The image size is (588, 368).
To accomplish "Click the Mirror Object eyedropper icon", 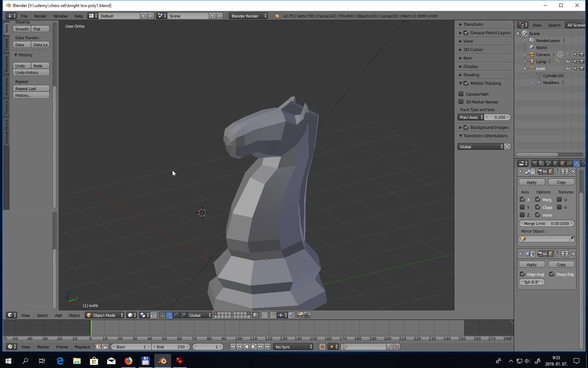I will 571,239.
